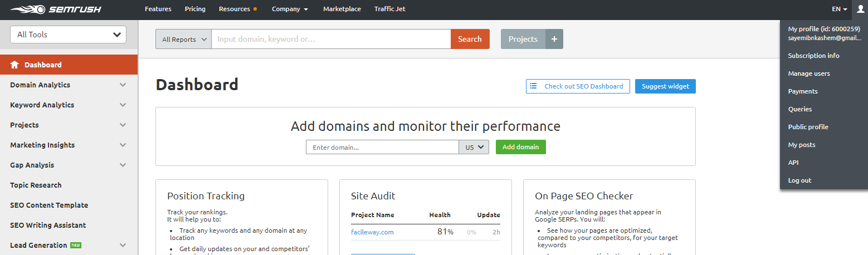
Task: Click the main search input field
Action: tap(331, 39)
